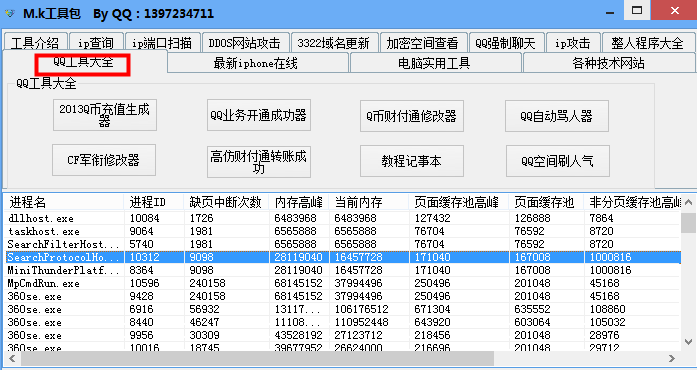Click process ID cell 10084
The width and height of the screenshot is (697, 370).
coord(144,218)
